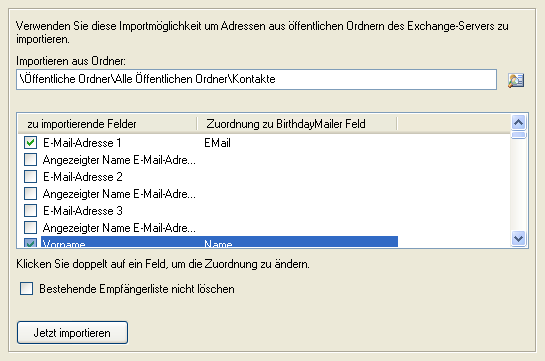Screen dimensions: 545x361
Task: Click the scroll up arrow of field list
Action: [519, 122]
